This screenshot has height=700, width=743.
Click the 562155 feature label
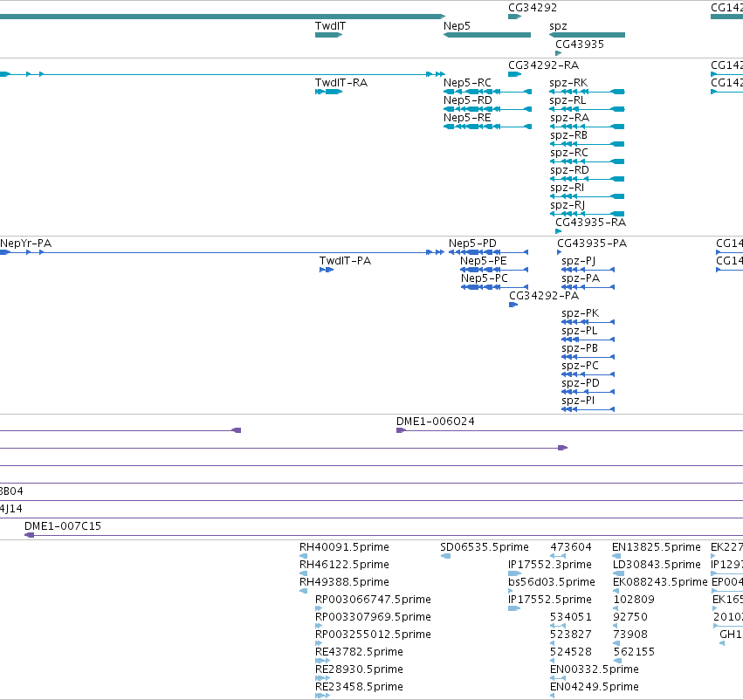[x=634, y=652]
